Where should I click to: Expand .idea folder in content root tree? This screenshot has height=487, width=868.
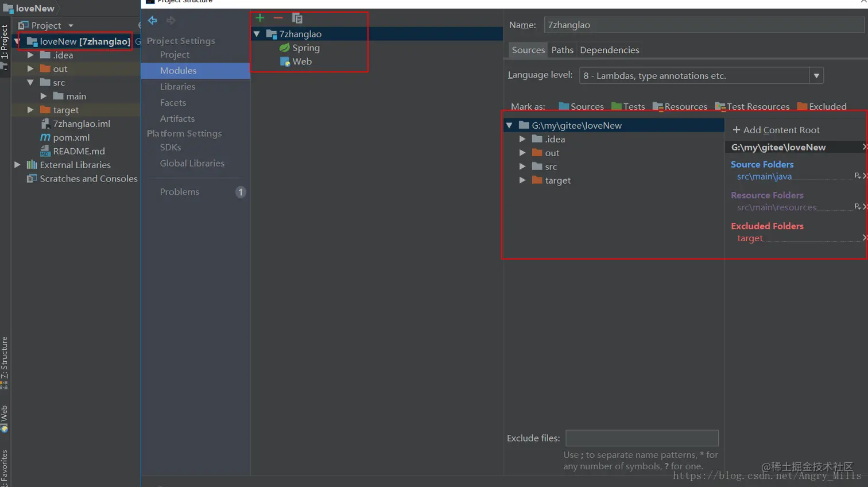[522, 139]
